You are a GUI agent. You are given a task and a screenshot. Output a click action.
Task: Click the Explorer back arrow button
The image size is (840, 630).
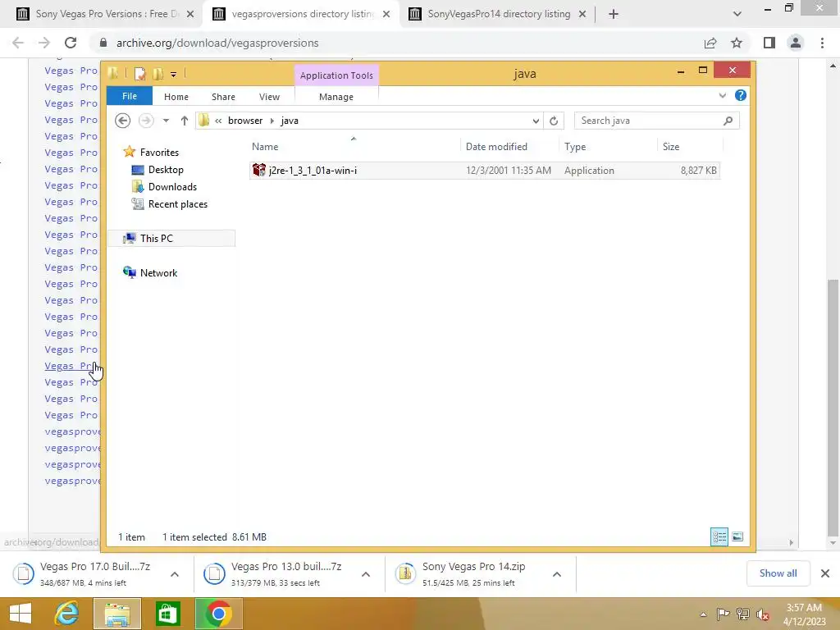(123, 121)
